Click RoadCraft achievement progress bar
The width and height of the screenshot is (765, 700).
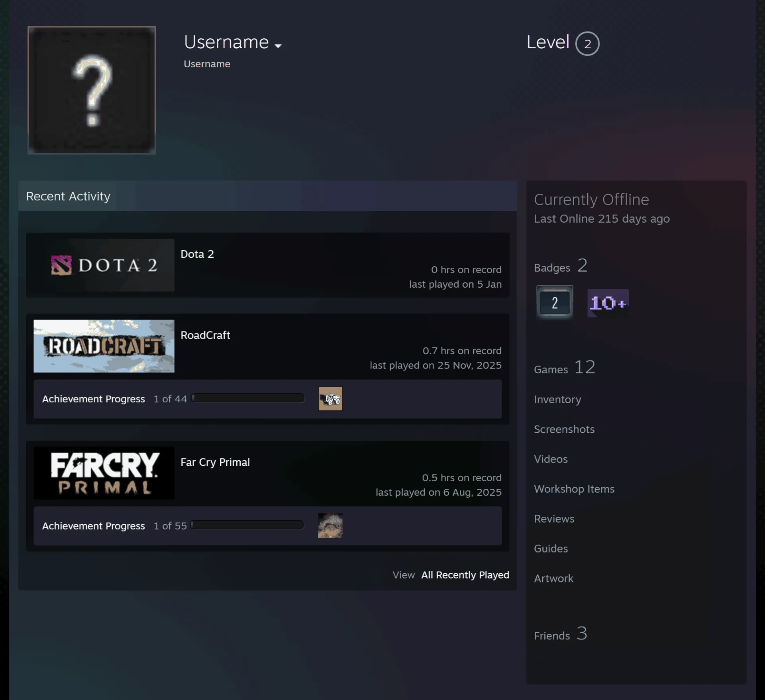(247, 398)
